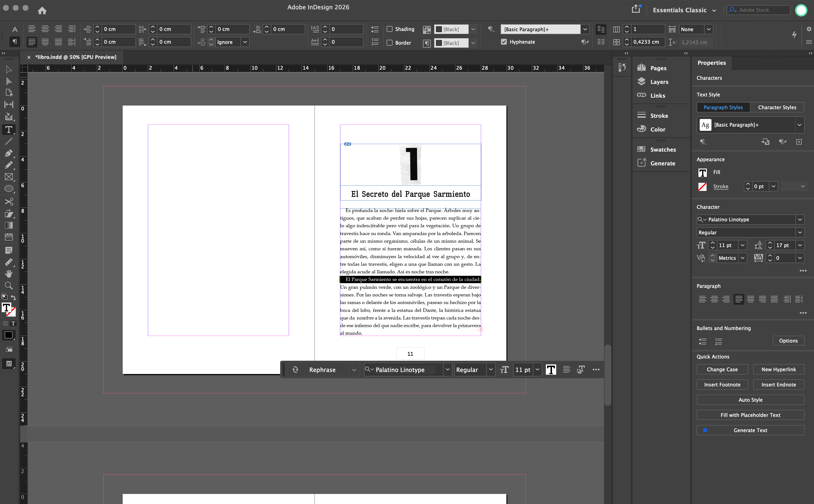The height and width of the screenshot is (504, 814).
Task: Select the Direct Selection tool
Action: [x=9, y=81]
